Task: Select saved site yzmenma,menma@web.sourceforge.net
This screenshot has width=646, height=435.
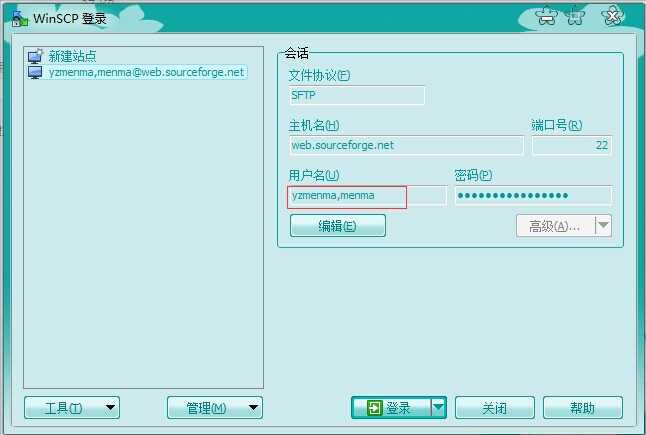Action: click(146, 72)
